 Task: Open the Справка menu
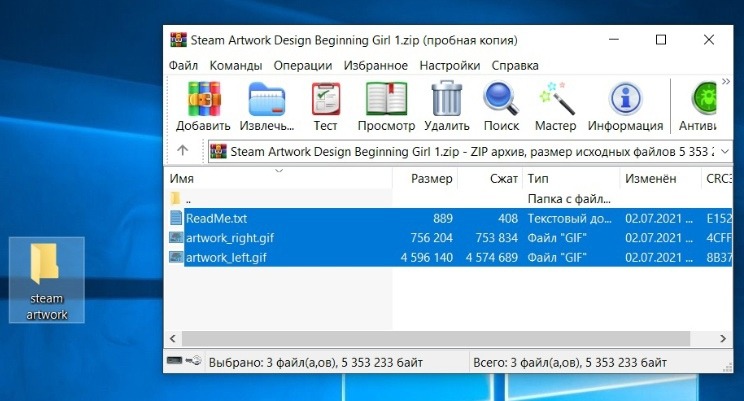pyautogui.click(x=515, y=65)
